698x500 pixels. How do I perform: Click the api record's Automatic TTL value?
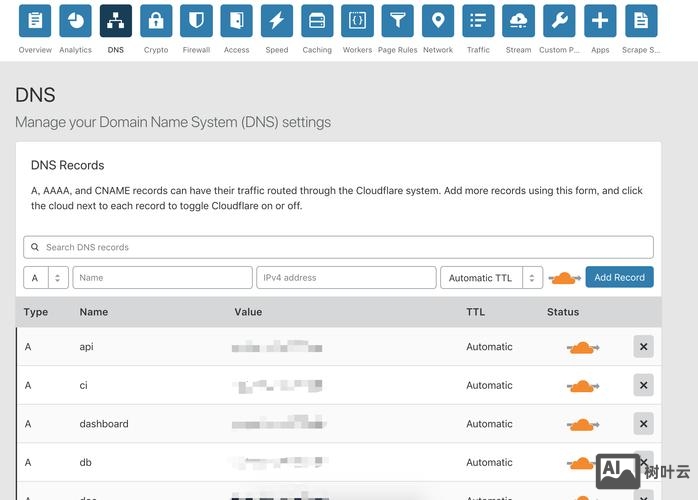coord(489,347)
